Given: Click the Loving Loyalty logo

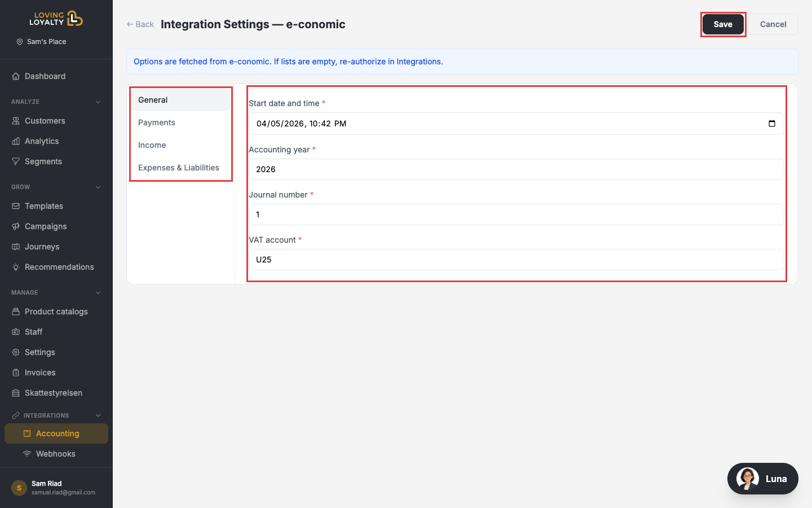Looking at the screenshot, I should (56, 19).
